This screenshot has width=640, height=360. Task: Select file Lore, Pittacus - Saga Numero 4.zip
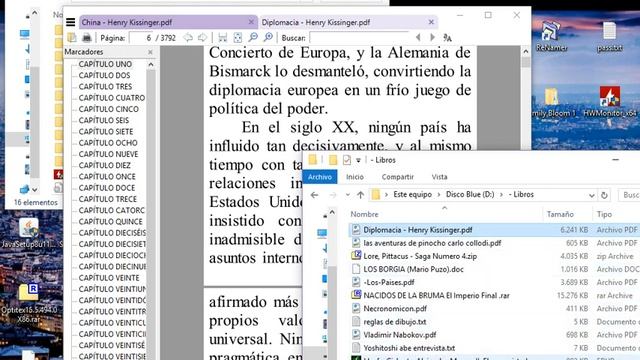click(420, 256)
